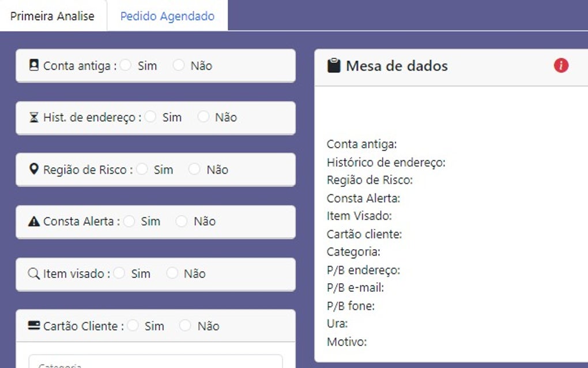
Task: Switch to the Pedido Agendado tab
Action: pos(167,16)
